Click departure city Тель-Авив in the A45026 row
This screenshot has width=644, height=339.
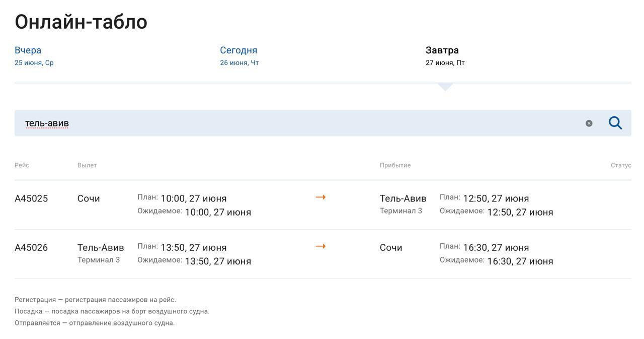click(x=101, y=248)
